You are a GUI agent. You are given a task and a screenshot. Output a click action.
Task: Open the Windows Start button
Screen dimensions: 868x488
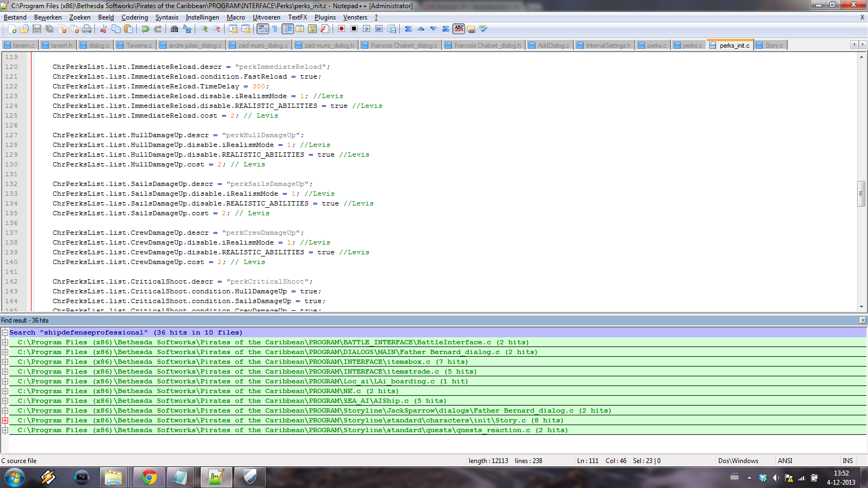(x=15, y=477)
